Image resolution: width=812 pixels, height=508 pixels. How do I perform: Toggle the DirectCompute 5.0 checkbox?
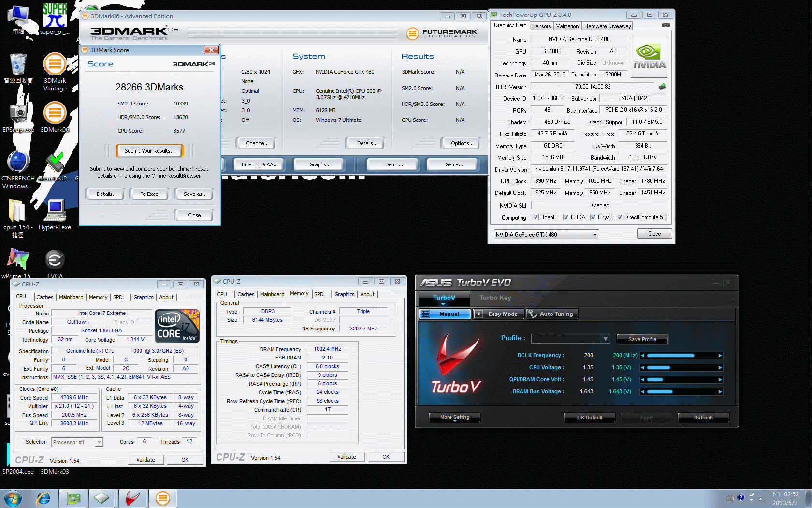[x=620, y=217]
